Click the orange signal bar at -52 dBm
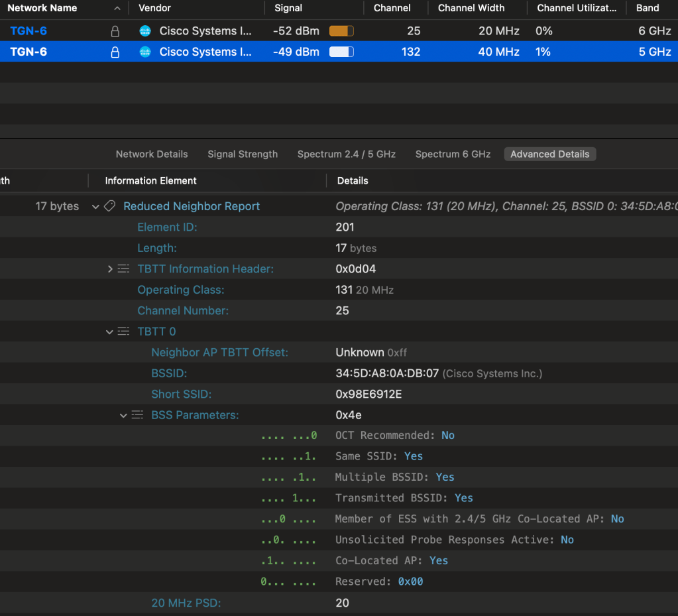The height and width of the screenshot is (616, 678). point(341,31)
